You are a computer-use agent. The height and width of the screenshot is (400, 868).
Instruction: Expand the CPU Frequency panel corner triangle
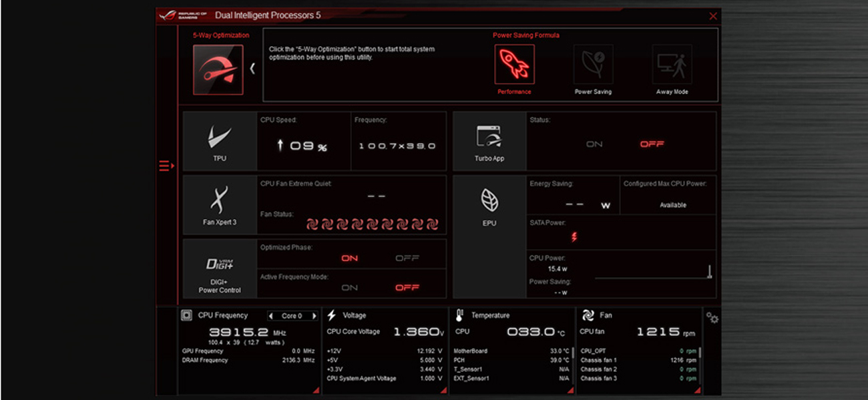coord(315,390)
